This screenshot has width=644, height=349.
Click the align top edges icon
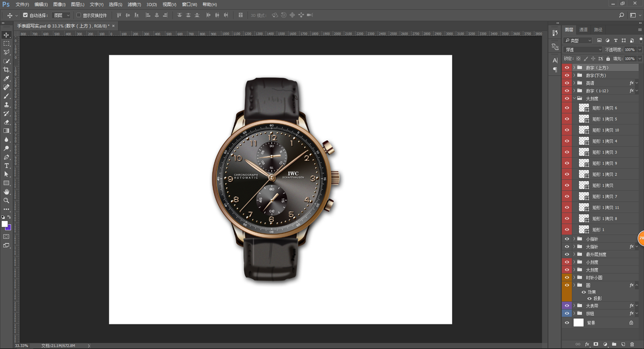pyautogui.click(x=119, y=15)
